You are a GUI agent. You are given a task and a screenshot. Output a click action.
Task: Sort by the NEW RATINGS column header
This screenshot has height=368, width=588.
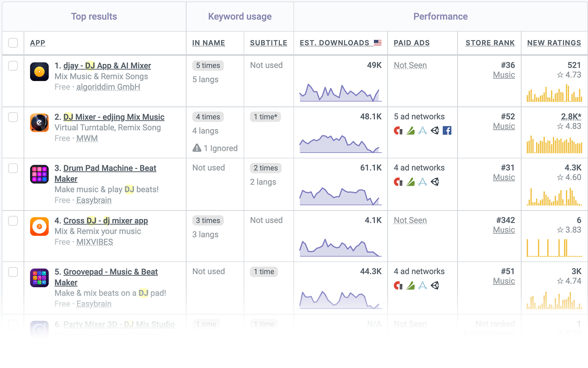554,43
